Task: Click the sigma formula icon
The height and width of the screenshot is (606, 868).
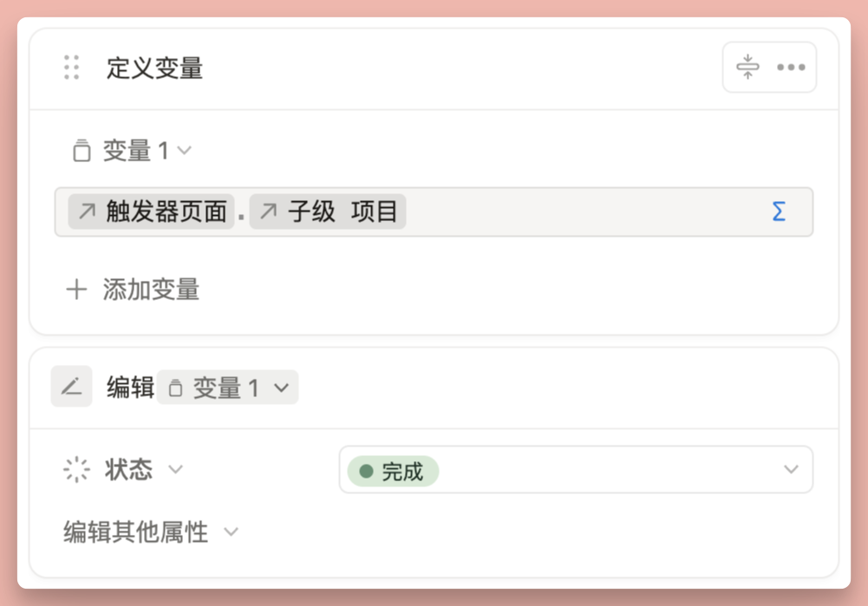Action: point(779,212)
